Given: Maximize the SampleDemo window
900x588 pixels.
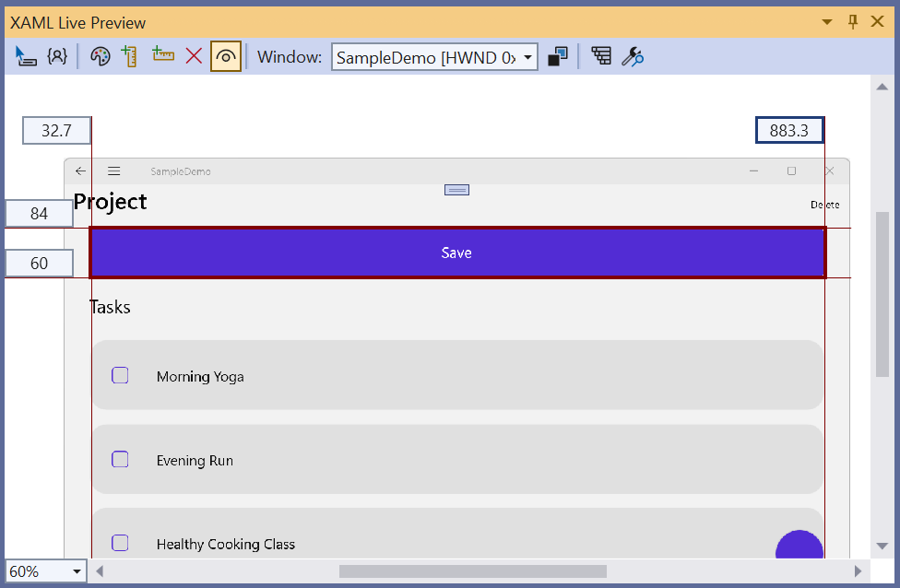Looking at the screenshot, I should [x=791, y=171].
